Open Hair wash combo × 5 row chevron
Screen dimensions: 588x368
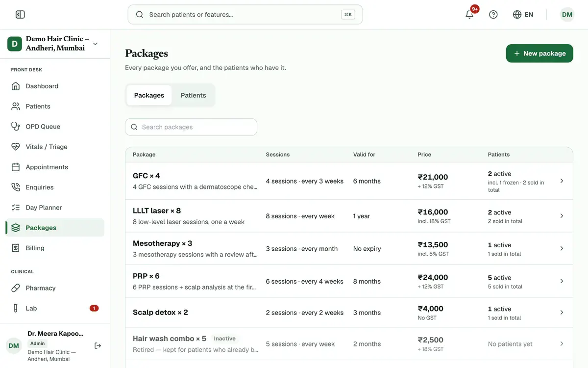(562, 344)
